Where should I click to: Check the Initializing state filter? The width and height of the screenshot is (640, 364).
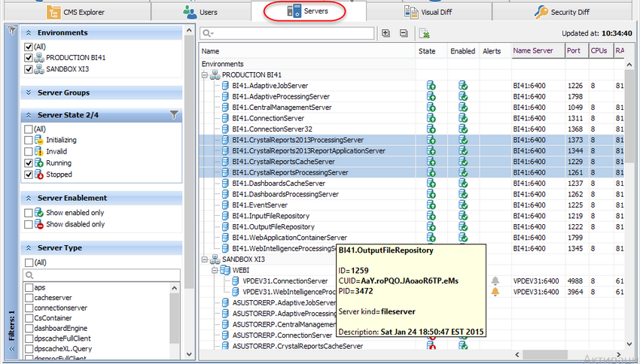click(28, 140)
